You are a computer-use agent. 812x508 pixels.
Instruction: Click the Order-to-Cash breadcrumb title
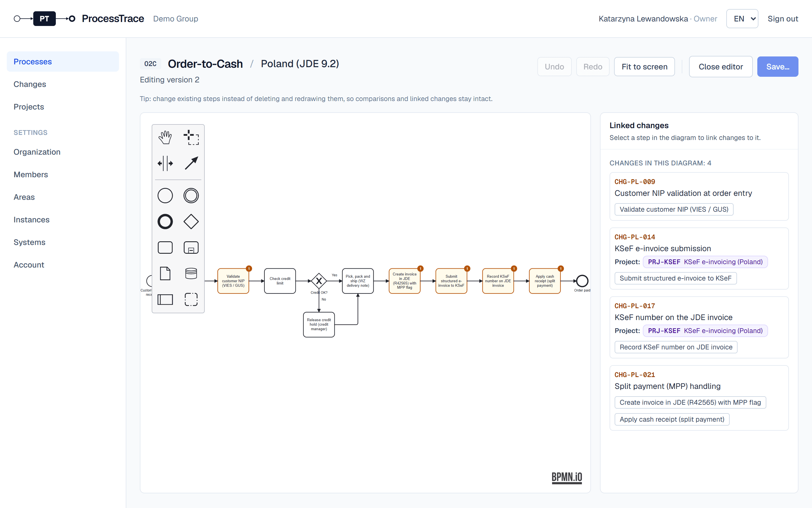pyautogui.click(x=205, y=64)
